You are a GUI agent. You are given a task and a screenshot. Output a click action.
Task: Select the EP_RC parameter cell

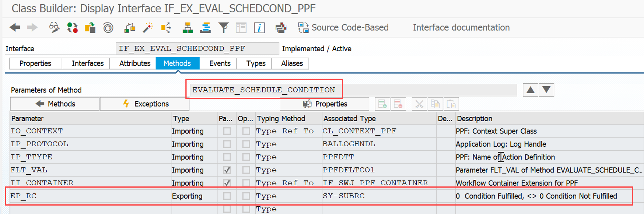pyautogui.click(x=91, y=196)
